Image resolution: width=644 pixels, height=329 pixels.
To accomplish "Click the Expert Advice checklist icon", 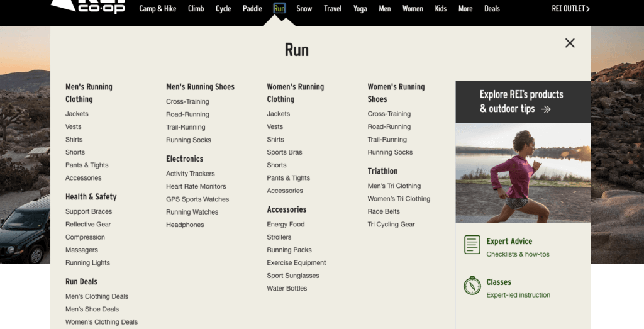I will [472, 245].
